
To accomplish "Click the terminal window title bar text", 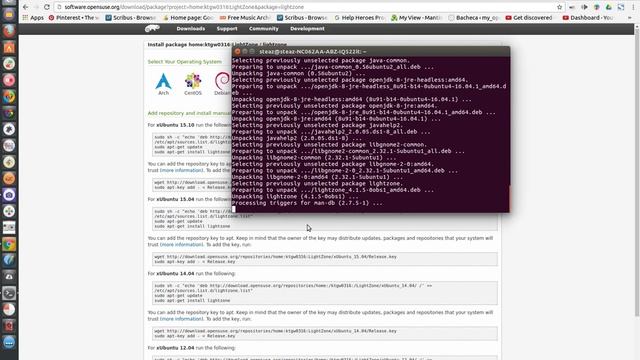I will tap(312, 51).
